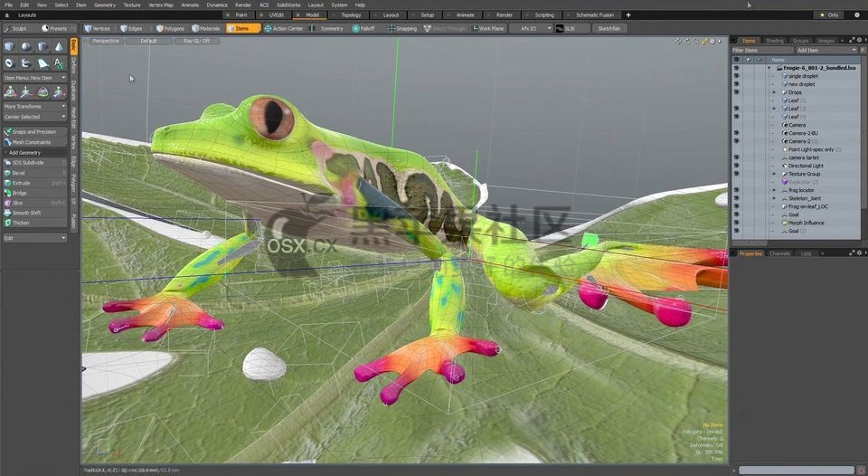868x476 pixels.
Task: Switch to the Shading panel tab
Action: 775,41
